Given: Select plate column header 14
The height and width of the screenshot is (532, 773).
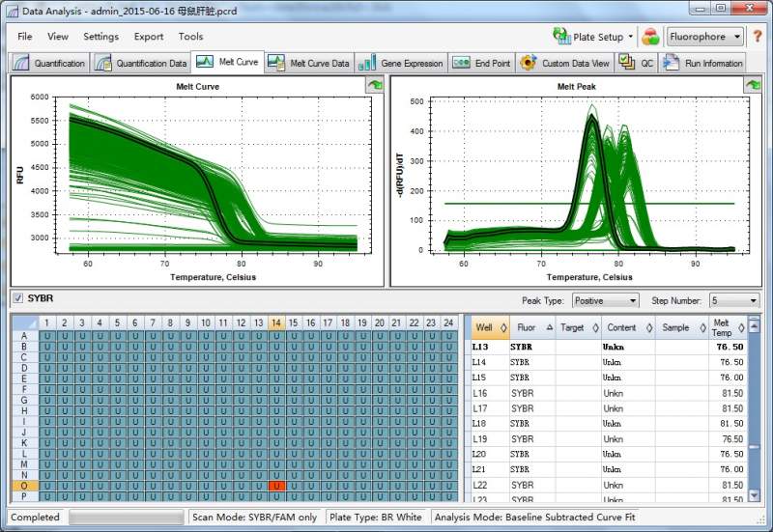Looking at the screenshot, I should (276, 322).
